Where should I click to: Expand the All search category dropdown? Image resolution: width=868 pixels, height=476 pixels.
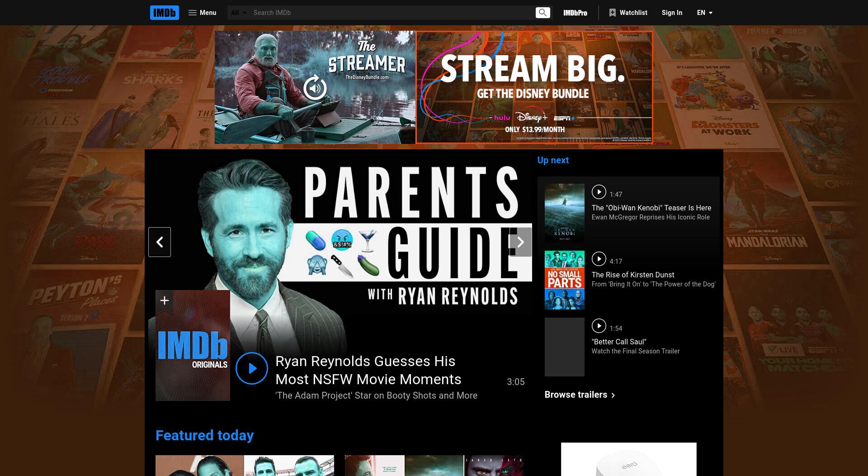[x=239, y=13]
